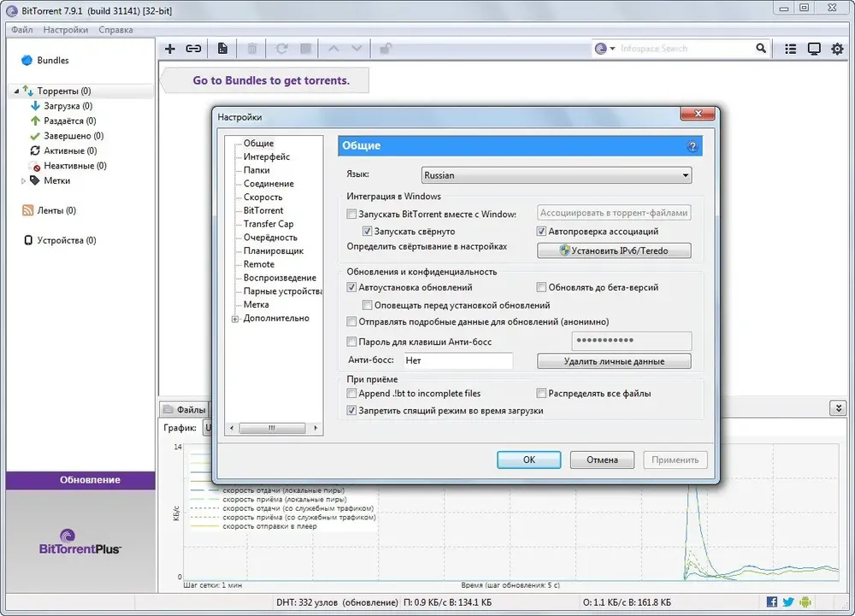This screenshot has width=855, height=616.
Task: Click scroll right arrow of settings tree
Action: [315, 428]
